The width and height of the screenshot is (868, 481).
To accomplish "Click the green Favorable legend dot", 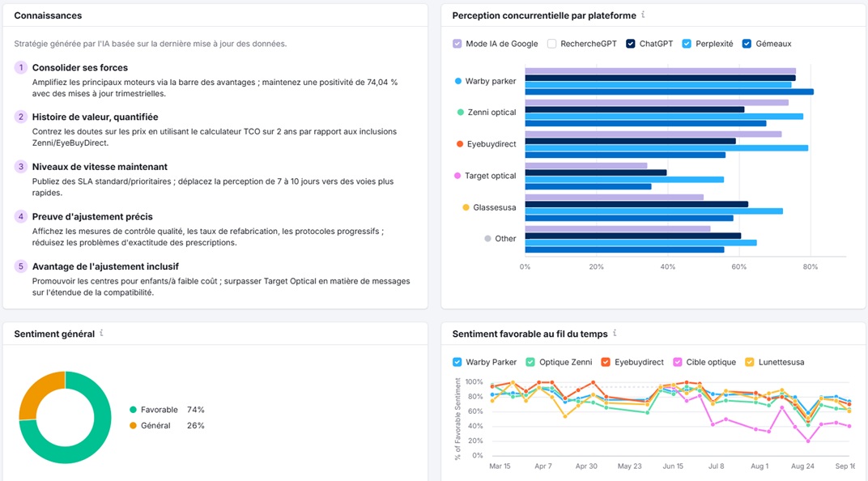I will 133,410.
